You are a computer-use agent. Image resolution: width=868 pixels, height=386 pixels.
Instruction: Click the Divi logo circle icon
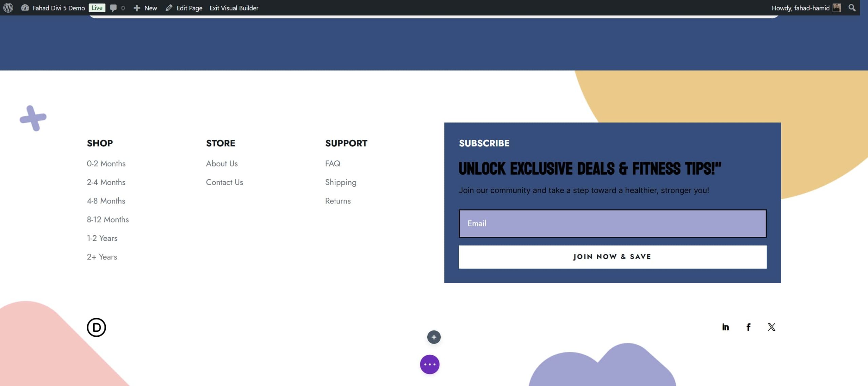click(x=96, y=327)
